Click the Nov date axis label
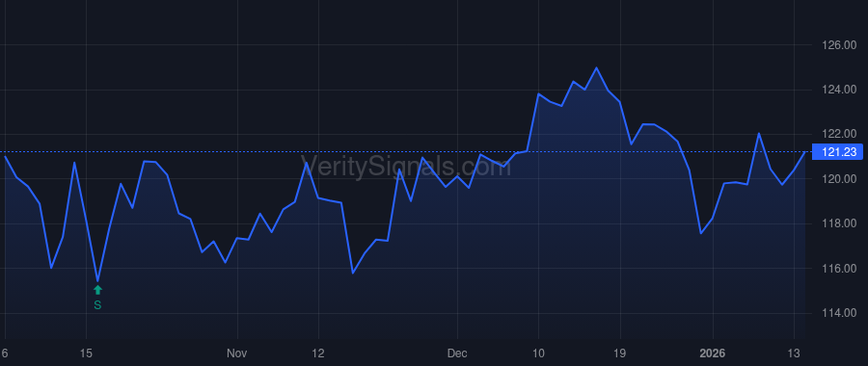 (x=237, y=353)
